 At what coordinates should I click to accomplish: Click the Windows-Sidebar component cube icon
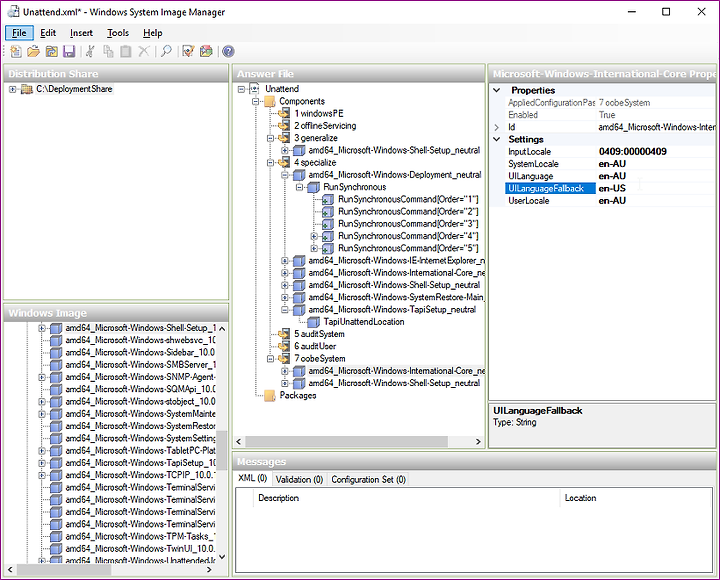(56, 353)
